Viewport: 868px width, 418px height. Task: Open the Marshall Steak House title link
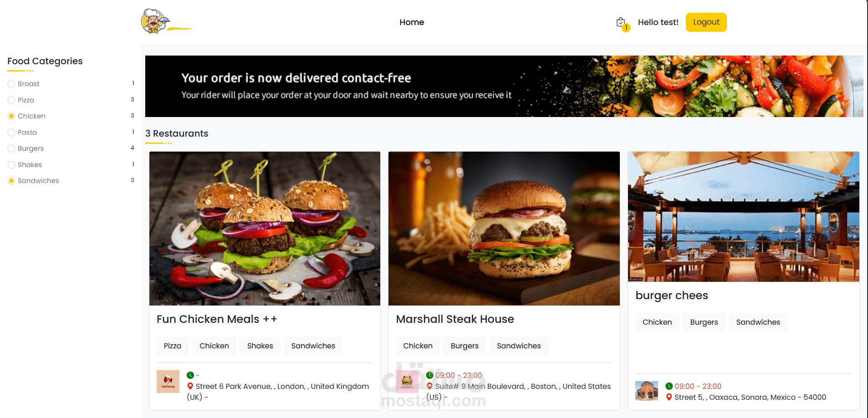pos(455,319)
